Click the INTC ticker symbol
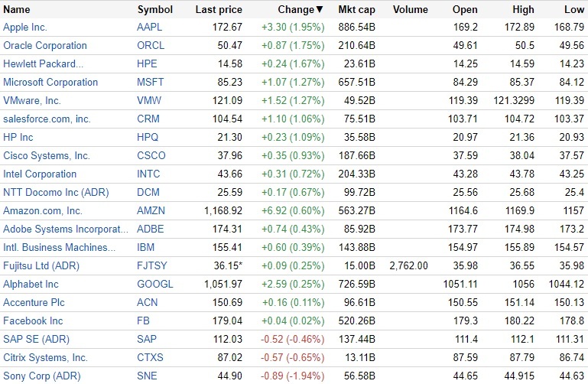Viewport: 588px width, 384px height. [x=149, y=174]
